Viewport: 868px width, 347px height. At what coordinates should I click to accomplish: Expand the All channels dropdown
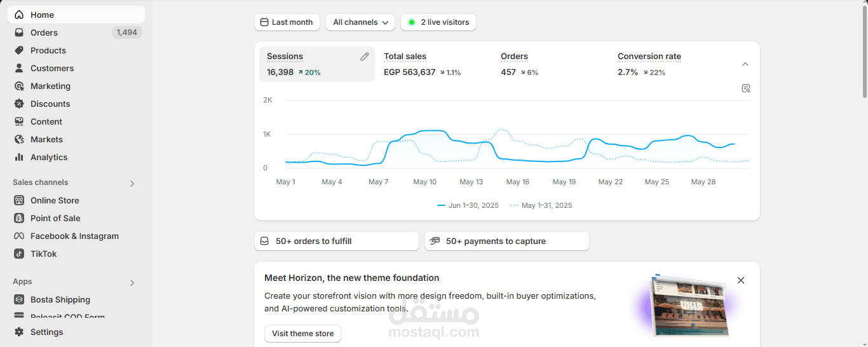click(x=360, y=22)
